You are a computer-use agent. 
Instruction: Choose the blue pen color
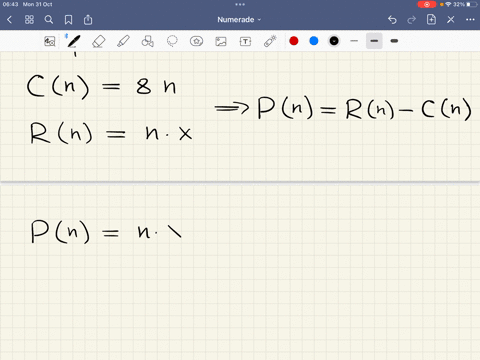(314, 41)
